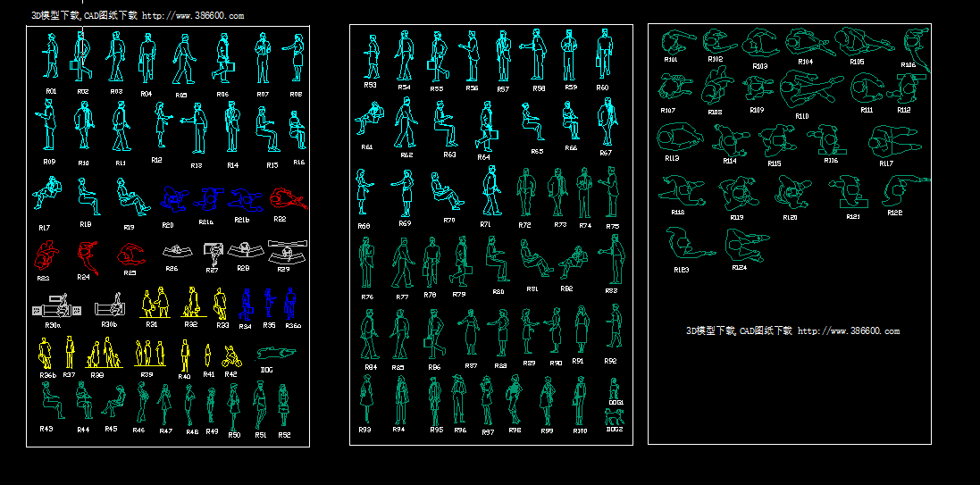Click the R36a label text
The width and height of the screenshot is (980, 485).
coord(293,326)
